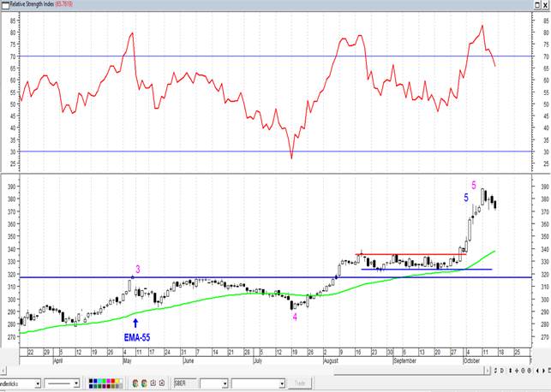This screenshot has width=551, height=392.
Task: Click the Trade button
Action: pyautogui.click(x=300, y=383)
